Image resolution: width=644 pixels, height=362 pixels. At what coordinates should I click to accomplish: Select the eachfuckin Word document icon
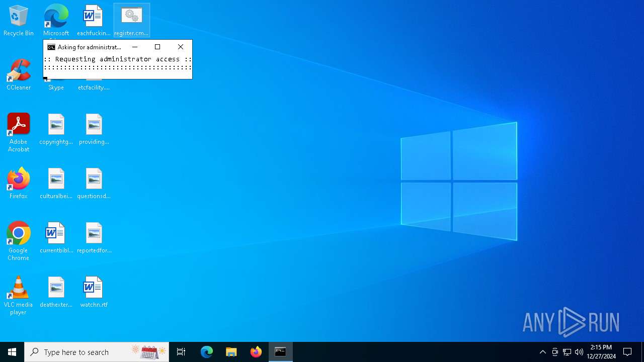(94, 21)
